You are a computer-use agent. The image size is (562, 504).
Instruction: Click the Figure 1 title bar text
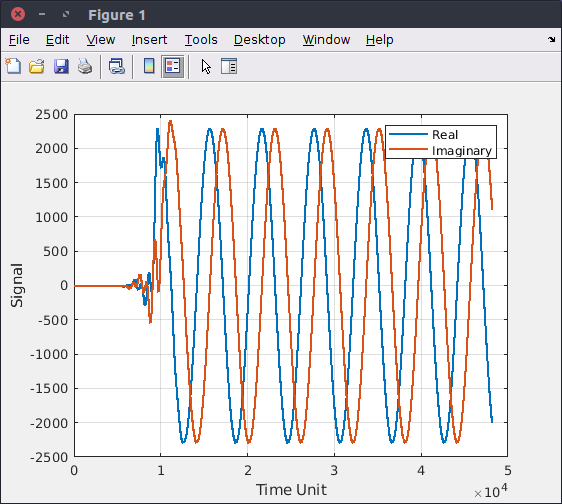117,15
